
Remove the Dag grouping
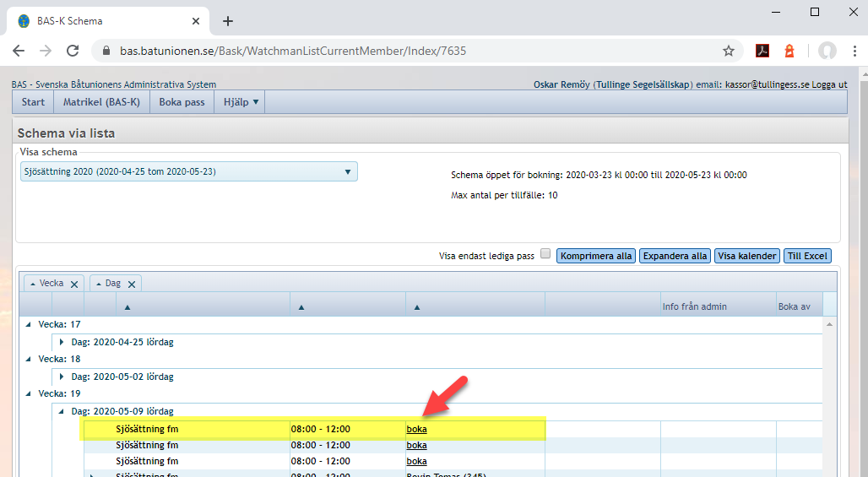tap(132, 285)
